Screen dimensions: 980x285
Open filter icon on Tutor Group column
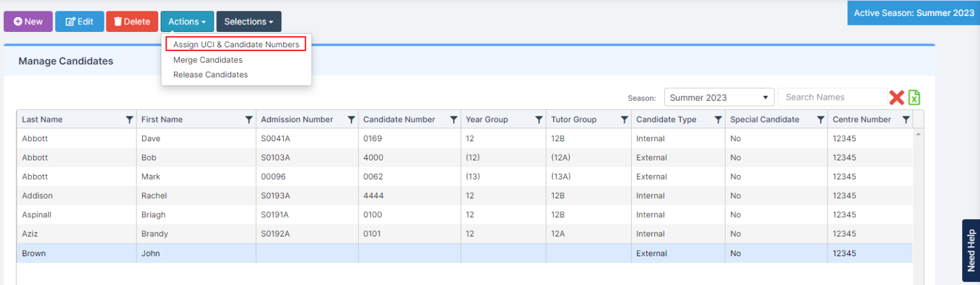pyautogui.click(x=624, y=119)
